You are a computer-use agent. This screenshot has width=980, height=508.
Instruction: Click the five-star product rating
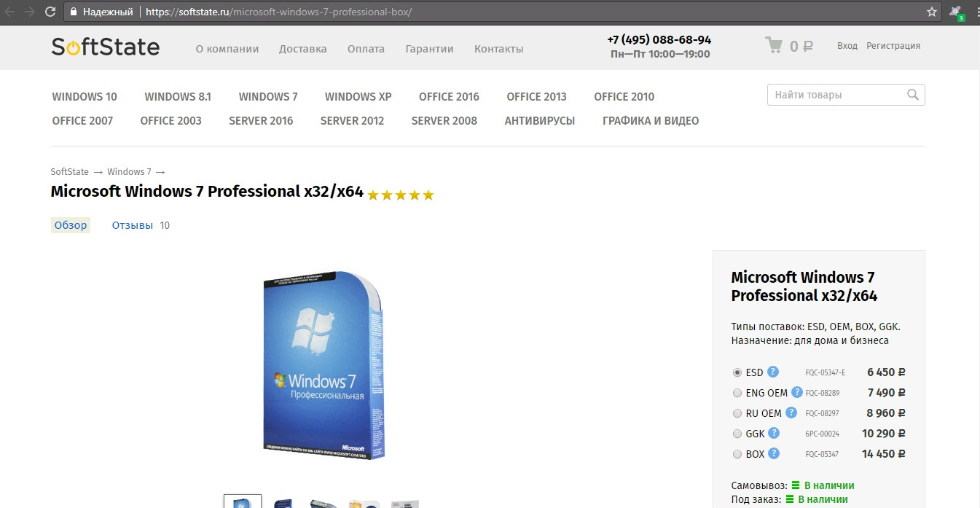401,195
